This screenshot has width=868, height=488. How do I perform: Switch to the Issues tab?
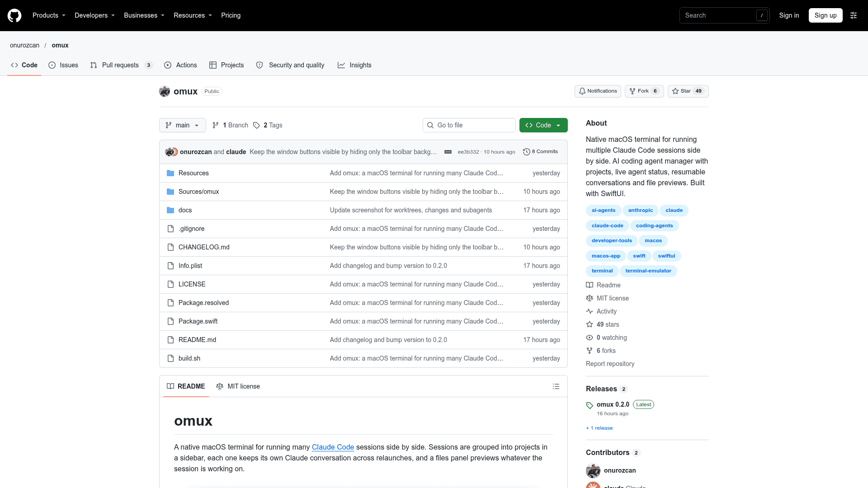pos(63,65)
